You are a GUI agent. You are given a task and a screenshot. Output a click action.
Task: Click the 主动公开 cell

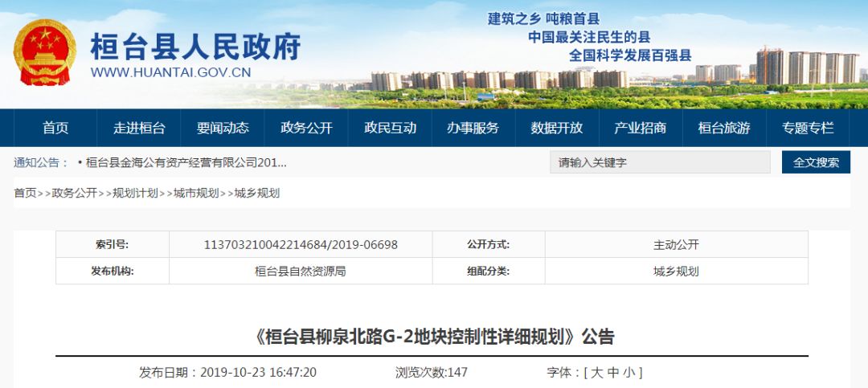(x=677, y=245)
